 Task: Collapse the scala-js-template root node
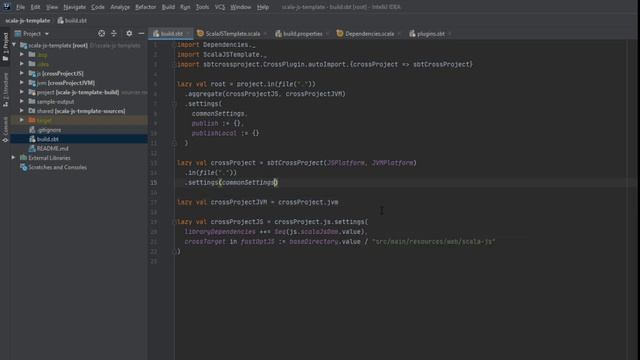point(14,45)
